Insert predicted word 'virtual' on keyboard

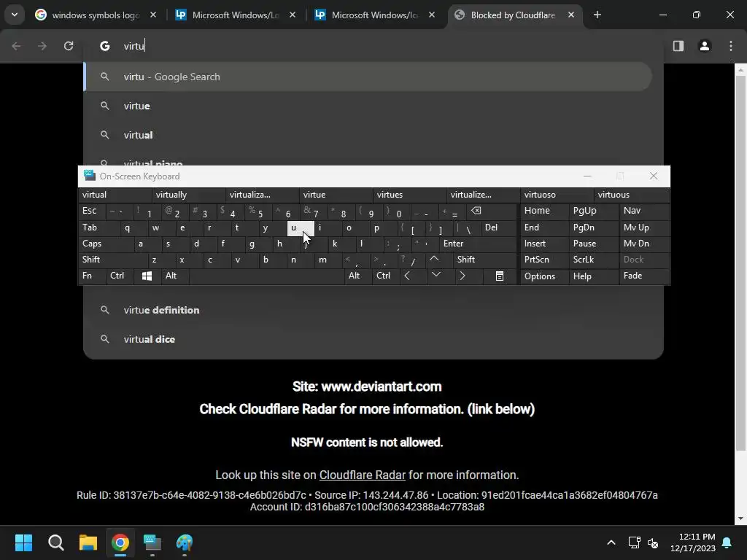[115, 195]
